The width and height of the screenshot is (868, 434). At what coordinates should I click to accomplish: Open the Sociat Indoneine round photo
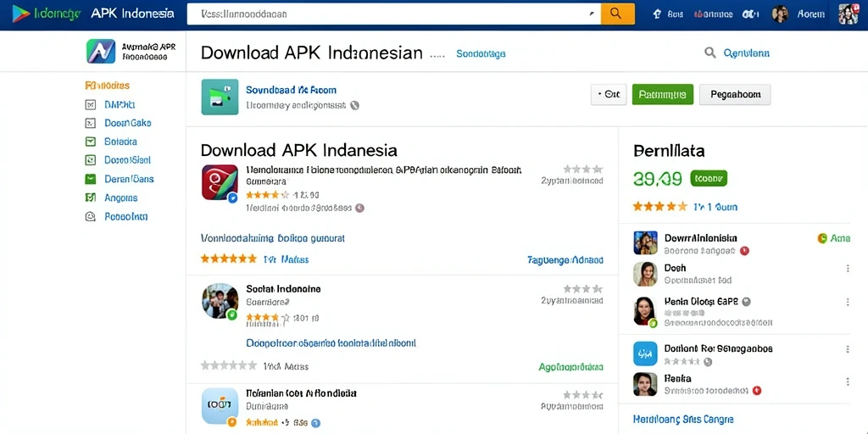pos(220,301)
